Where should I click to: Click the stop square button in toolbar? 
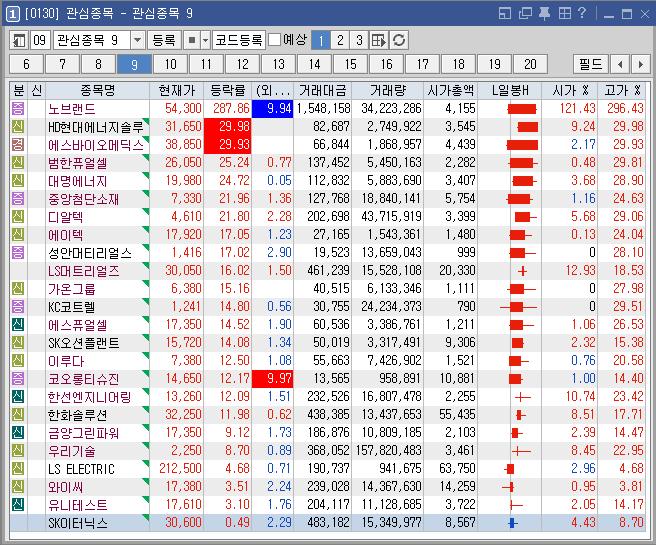(192, 41)
